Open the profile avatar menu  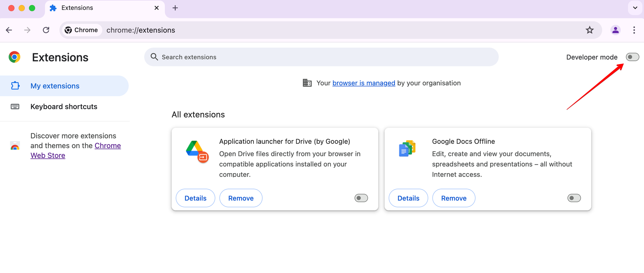[615, 30]
